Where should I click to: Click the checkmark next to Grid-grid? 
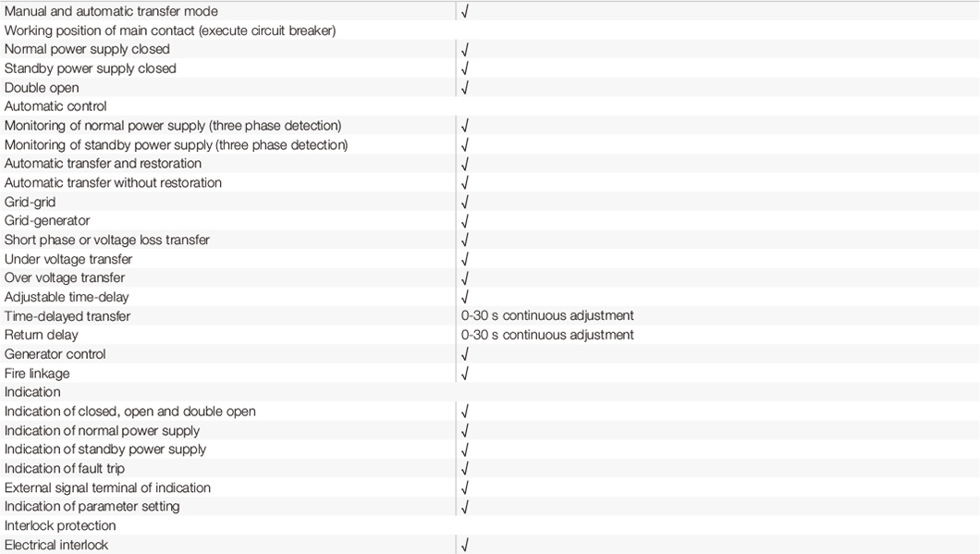[x=465, y=203]
